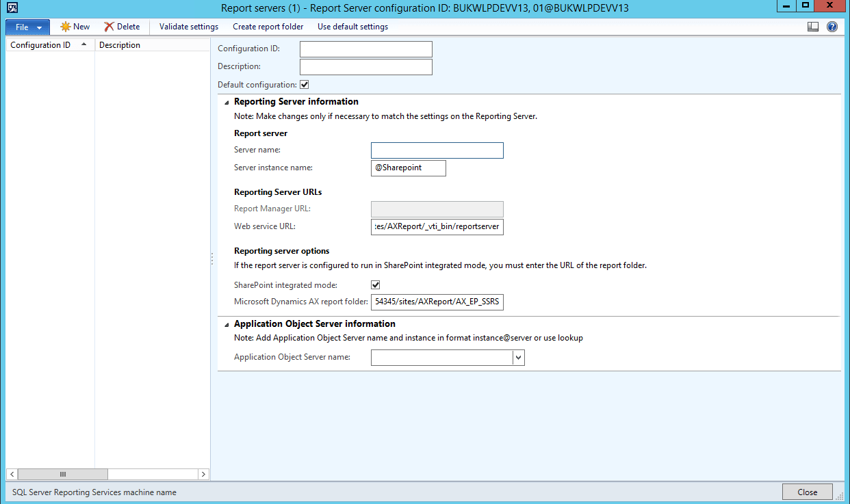Click the Web service URL field
The height and width of the screenshot is (504, 850).
[x=437, y=227]
